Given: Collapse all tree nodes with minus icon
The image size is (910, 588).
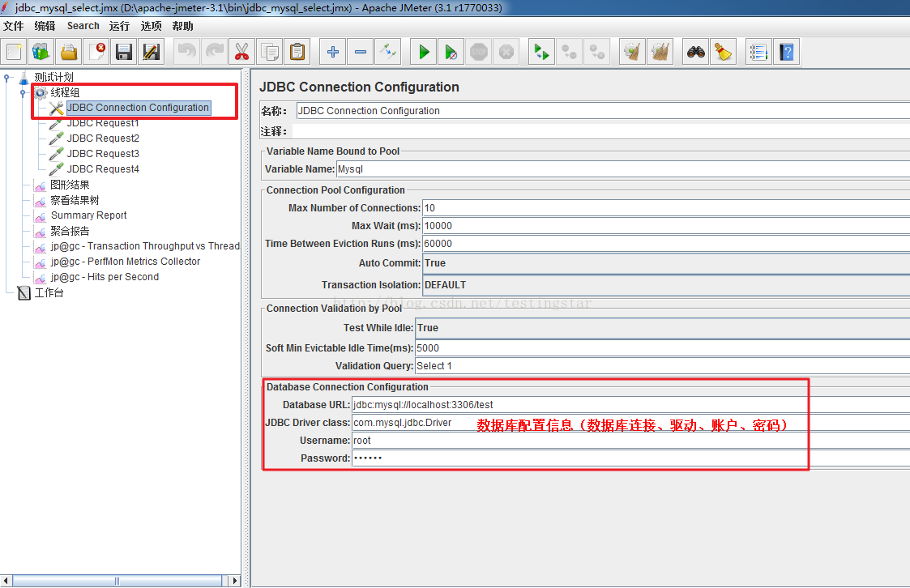Looking at the screenshot, I should 361,52.
